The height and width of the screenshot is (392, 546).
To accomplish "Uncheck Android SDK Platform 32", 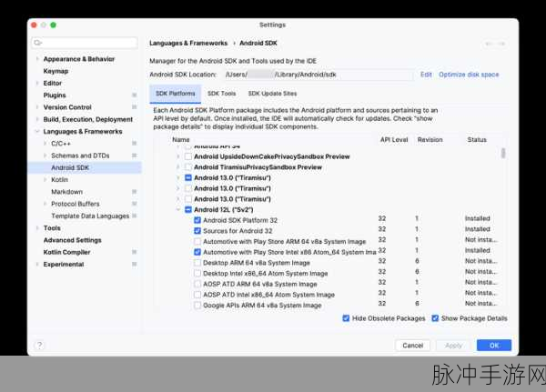I will pyautogui.click(x=197, y=220).
